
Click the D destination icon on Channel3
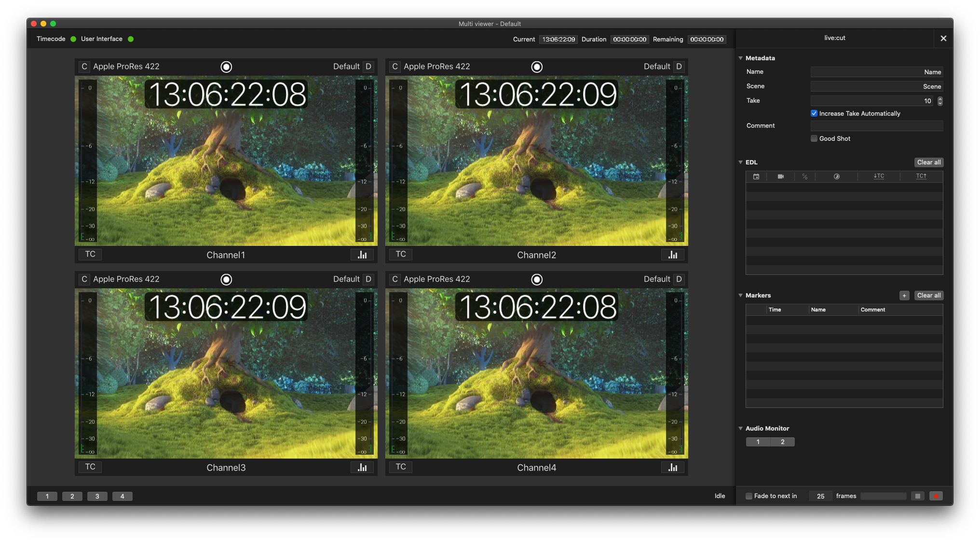pos(368,279)
